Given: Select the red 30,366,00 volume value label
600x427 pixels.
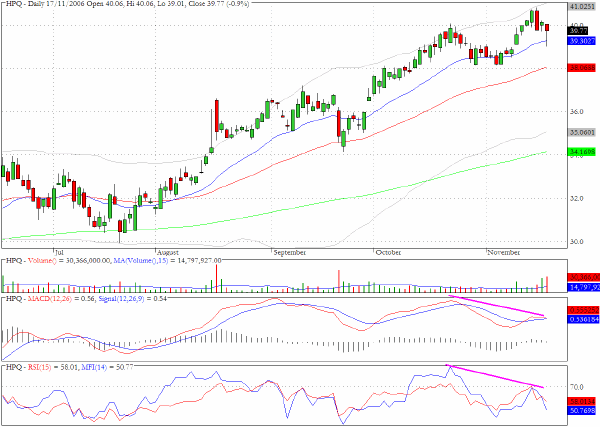Looking at the screenshot, I should 584,277.
